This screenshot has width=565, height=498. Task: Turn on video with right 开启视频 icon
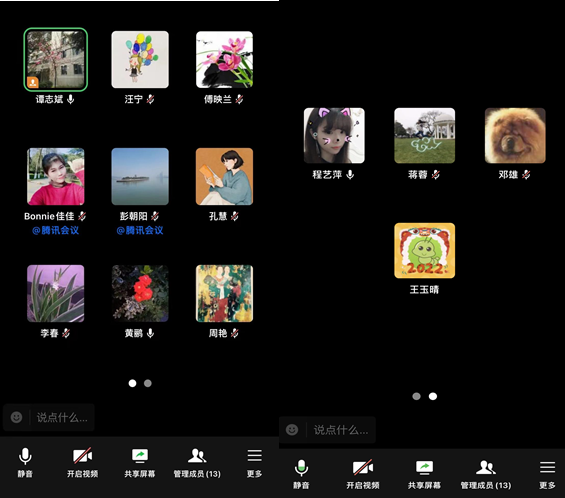click(363, 468)
